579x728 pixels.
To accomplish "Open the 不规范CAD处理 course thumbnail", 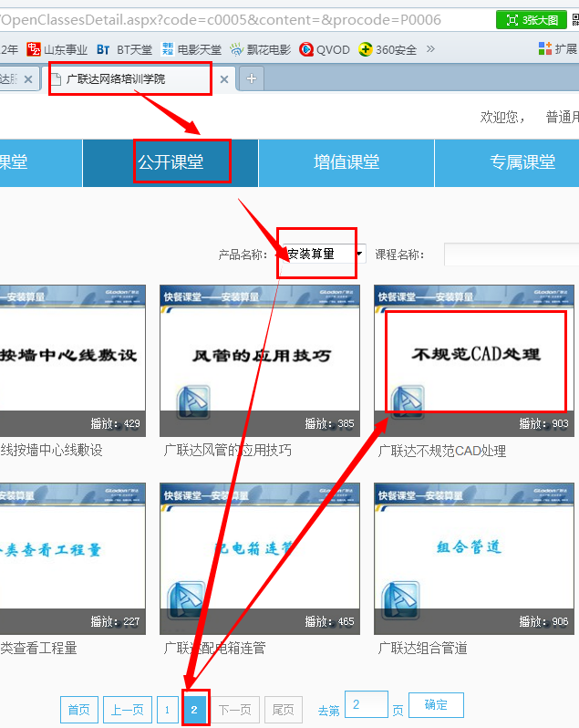I will point(474,360).
